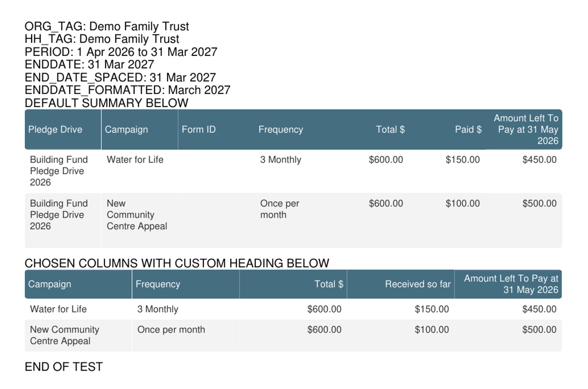Click the END OF TEST text
Image resolution: width=588 pixels, height=389 pixels.
point(64,367)
